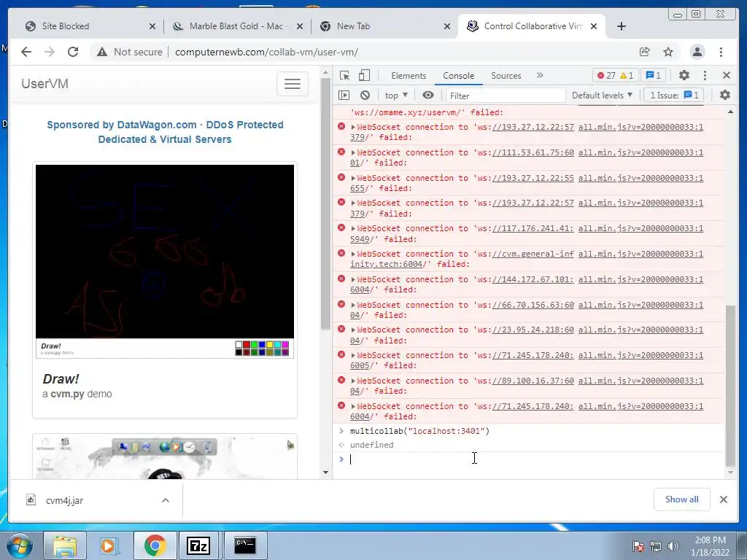Screen dimensions: 747x560
Task: Open all.min.js link on 89.100.16.37 error
Action: click(640, 381)
